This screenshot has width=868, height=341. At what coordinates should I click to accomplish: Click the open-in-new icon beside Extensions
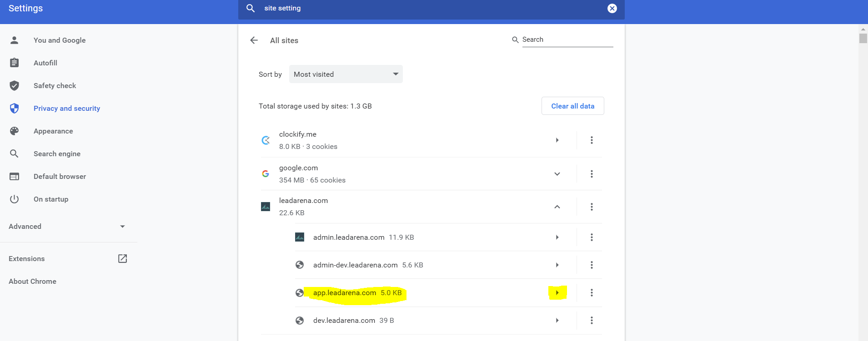coord(123,258)
